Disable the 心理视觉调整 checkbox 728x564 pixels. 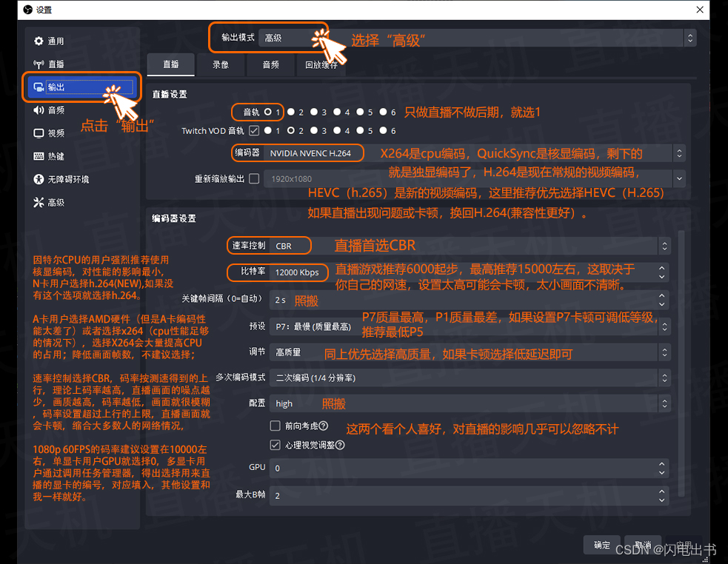point(275,445)
